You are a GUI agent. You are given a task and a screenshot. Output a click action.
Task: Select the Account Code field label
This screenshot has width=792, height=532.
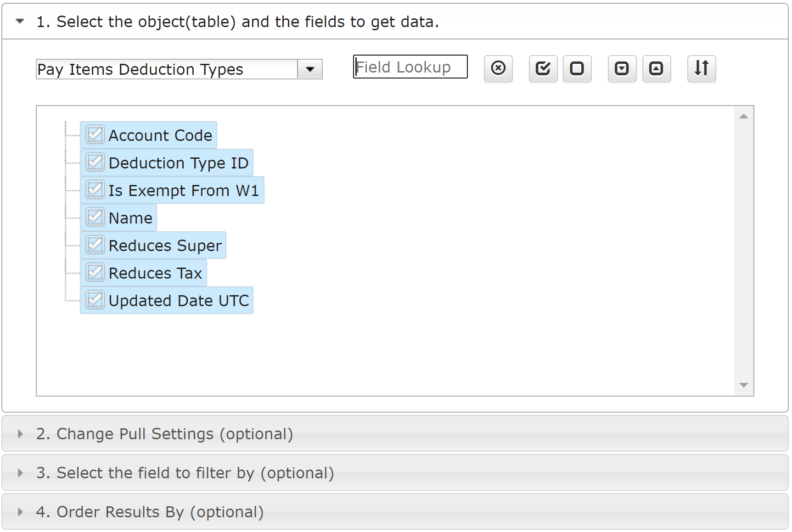[160, 135]
